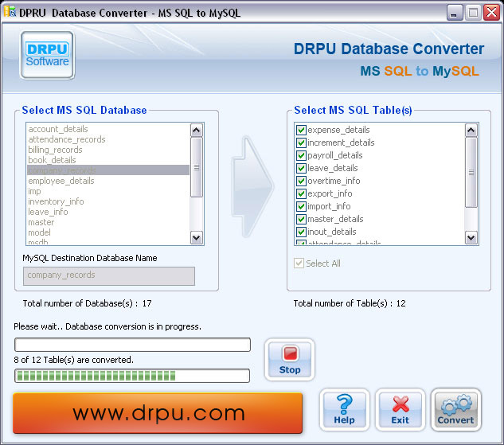
Task: Click the Exit button with red X
Action: point(400,410)
